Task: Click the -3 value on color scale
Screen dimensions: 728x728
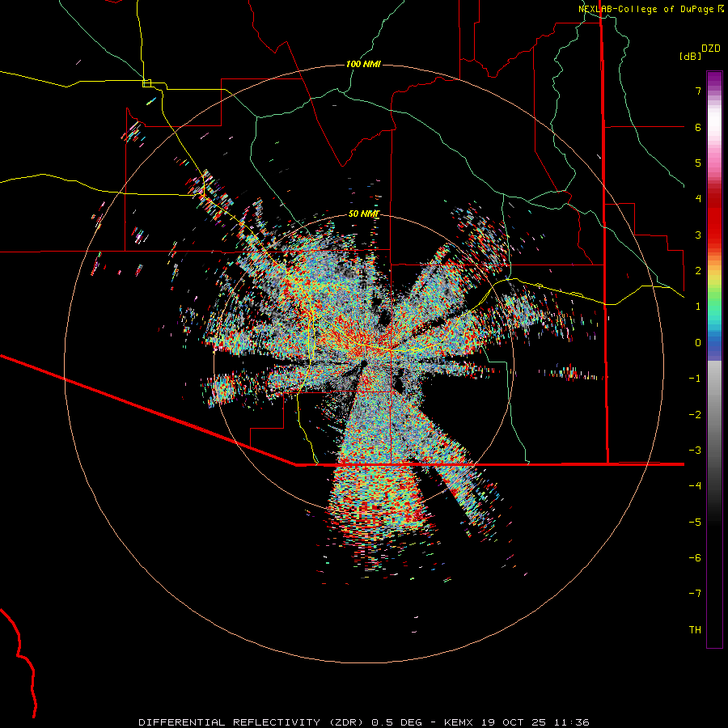Action: pyautogui.click(x=695, y=451)
